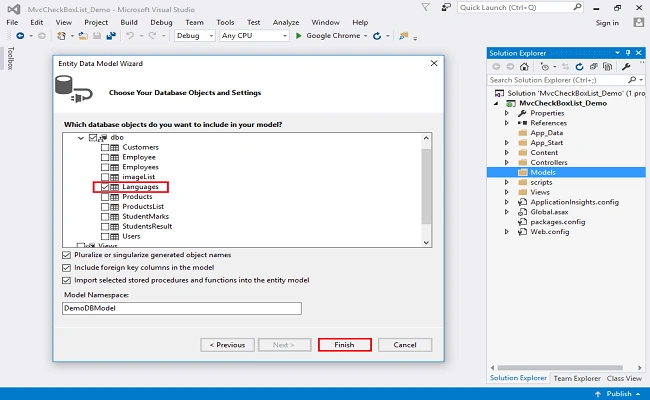
Task: Check the Users table checkbox
Action: coord(105,237)
